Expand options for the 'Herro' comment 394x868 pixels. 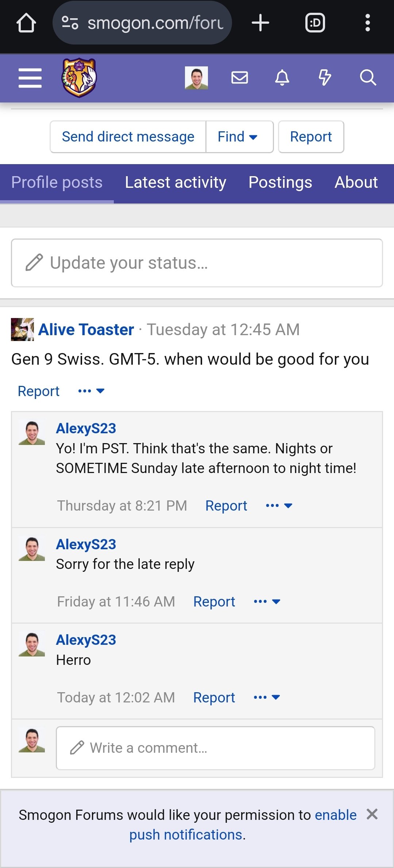coord(267,697)
